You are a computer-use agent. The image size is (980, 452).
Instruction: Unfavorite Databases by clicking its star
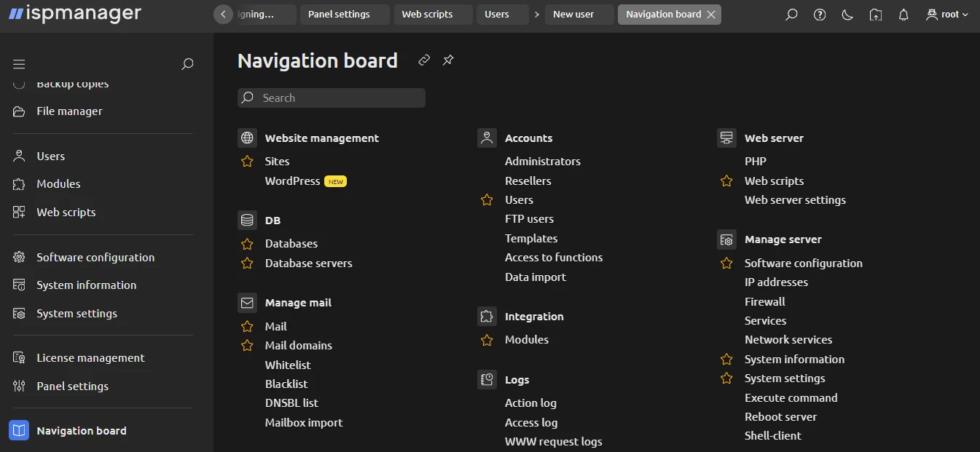pos(246,244)
